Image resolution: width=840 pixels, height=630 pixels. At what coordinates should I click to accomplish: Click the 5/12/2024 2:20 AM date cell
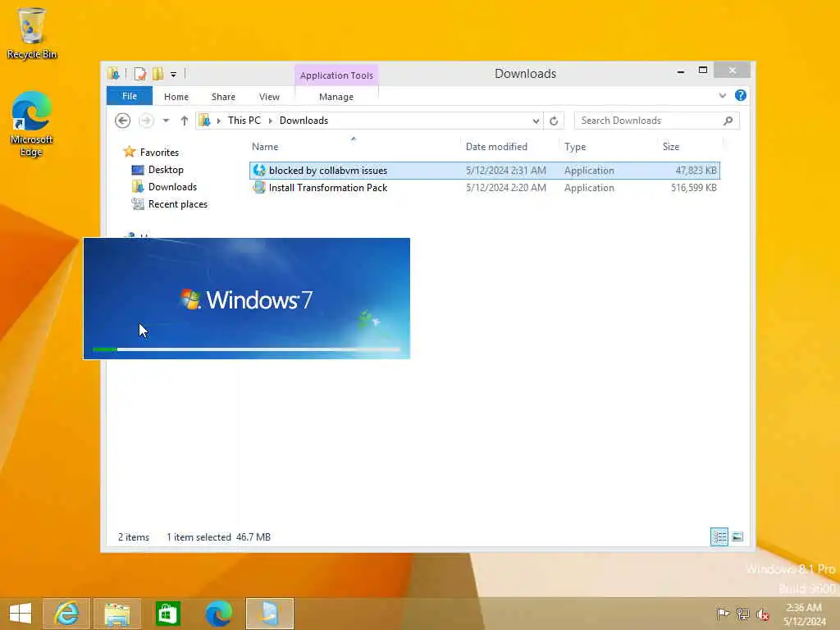pyautogui.click(x=505, y=188)
